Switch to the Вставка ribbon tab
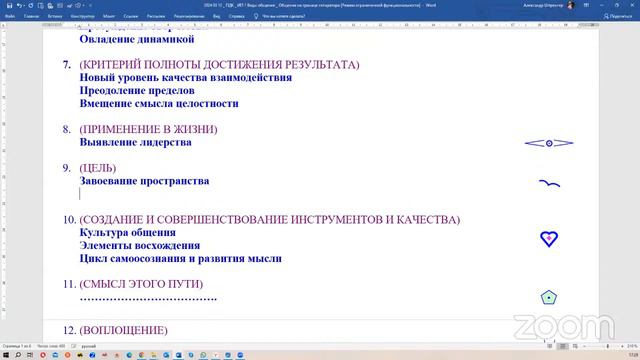 pos(55,16)
